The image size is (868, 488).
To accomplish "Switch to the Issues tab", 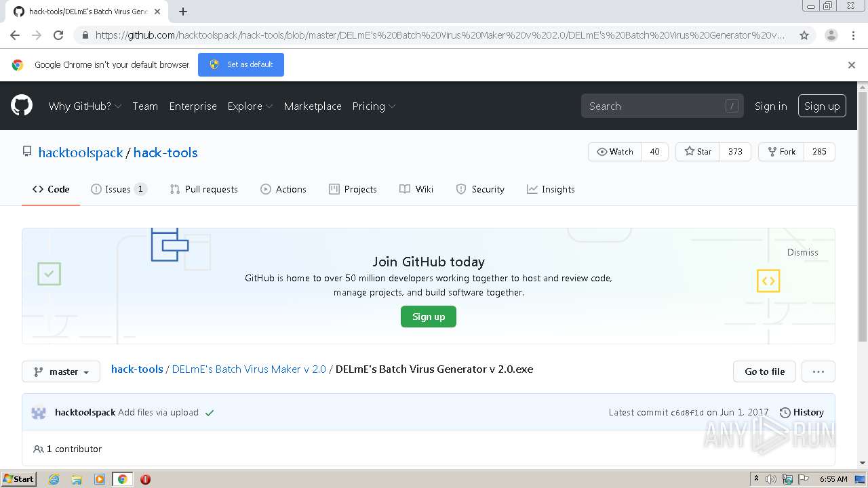I will (x=119, y=189).
